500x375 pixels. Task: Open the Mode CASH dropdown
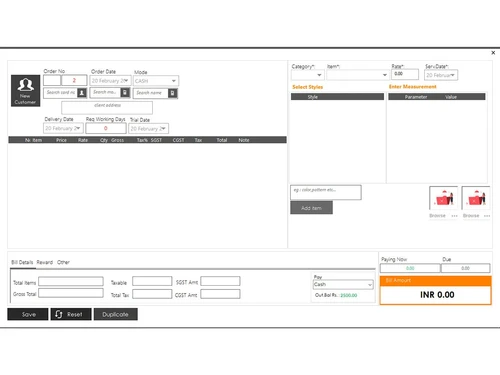(x=156, y=81)
